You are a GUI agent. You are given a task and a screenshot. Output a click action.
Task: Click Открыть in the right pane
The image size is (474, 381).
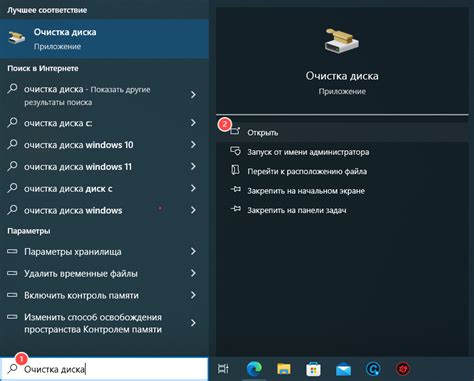[x=342, y=133]
